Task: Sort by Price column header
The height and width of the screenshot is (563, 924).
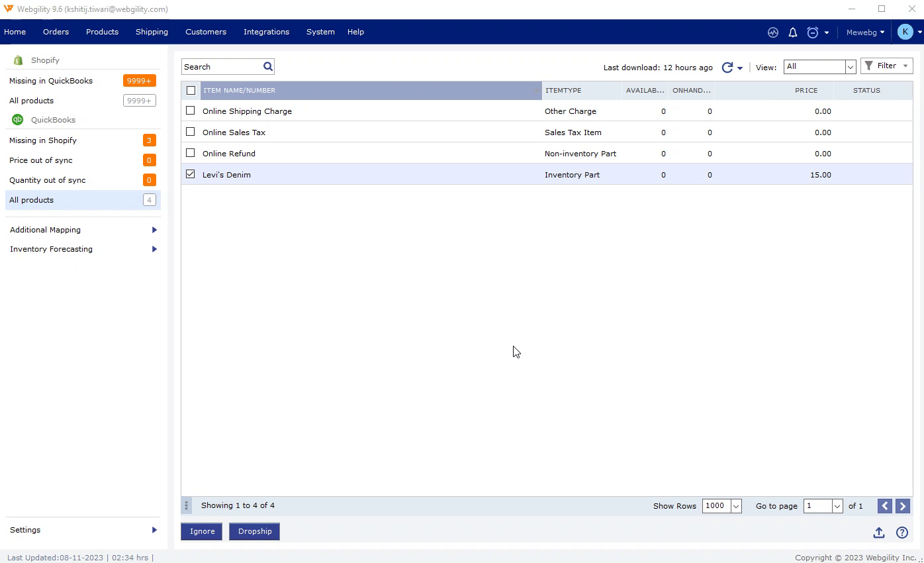Action: [x=774, y=90]
